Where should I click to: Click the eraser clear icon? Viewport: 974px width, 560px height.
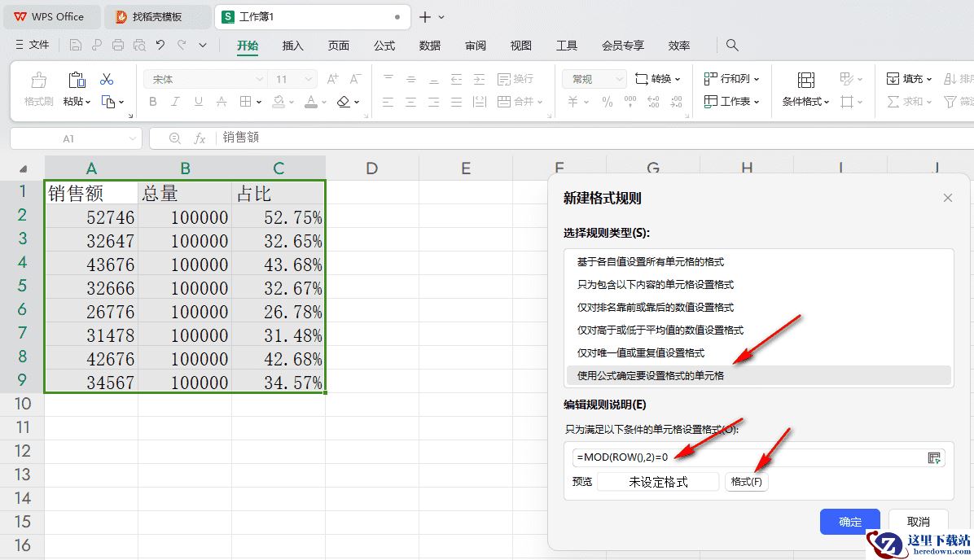tap(343, 101)
